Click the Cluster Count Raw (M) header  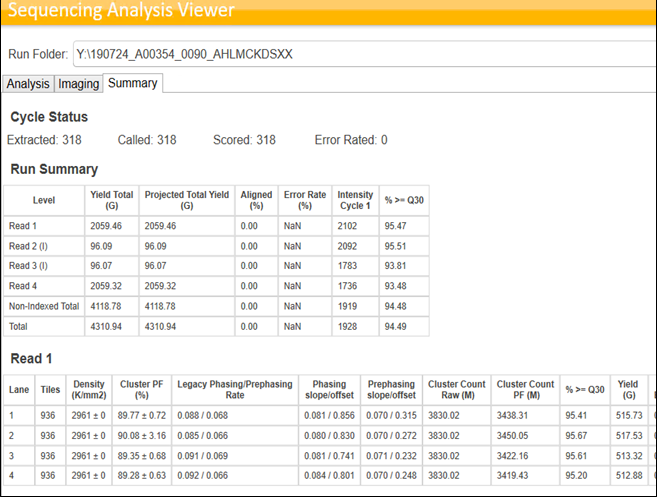pos(457,390)
